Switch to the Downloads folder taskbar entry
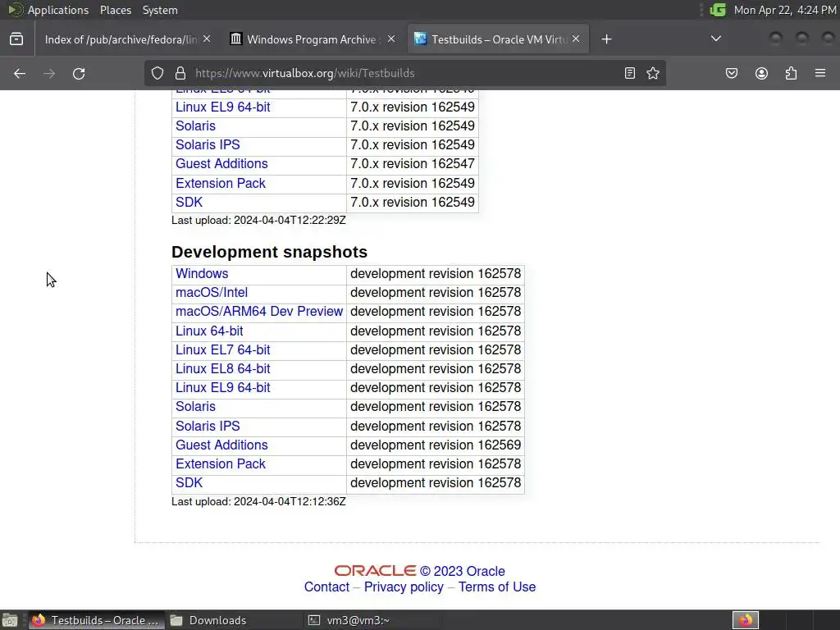 point(233,620)
